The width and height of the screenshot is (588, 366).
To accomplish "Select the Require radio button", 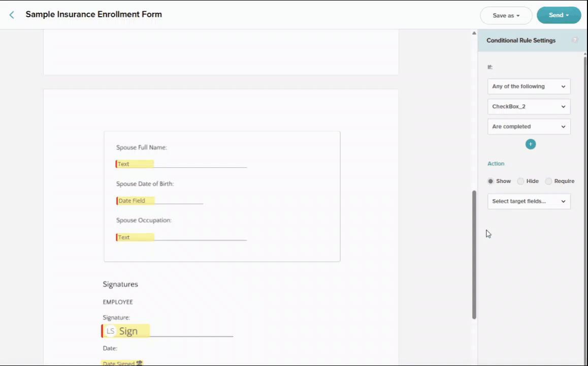I will [548, 181].
